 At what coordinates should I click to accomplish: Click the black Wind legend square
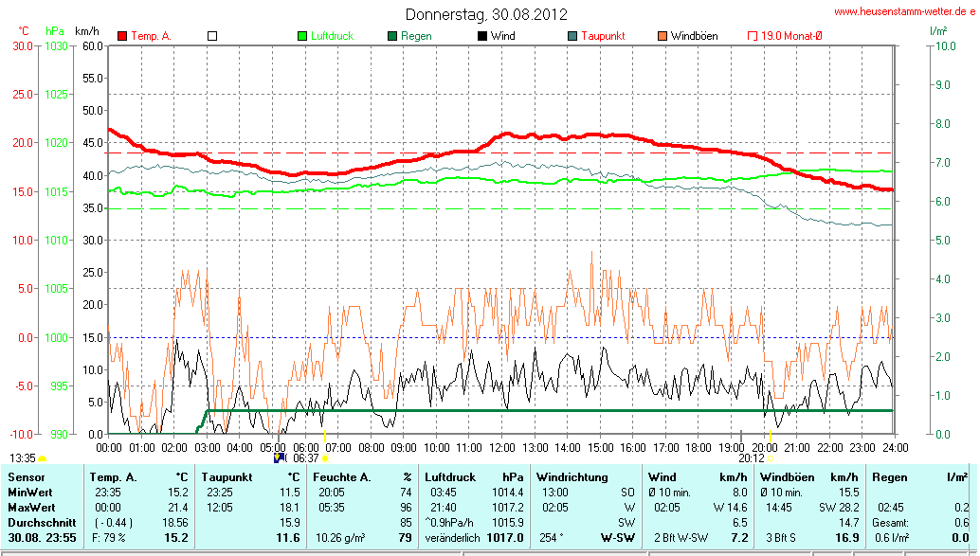[x=482, y=36]
